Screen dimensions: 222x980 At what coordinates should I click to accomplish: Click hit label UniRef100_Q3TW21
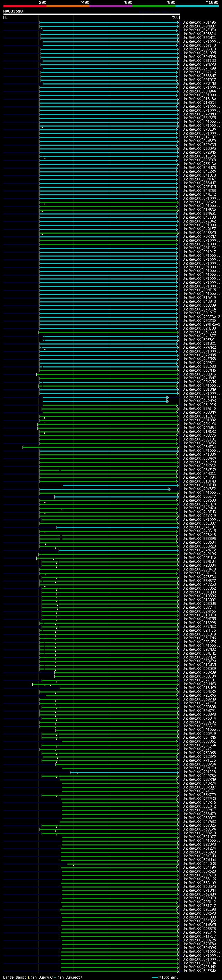pos(199,343)
